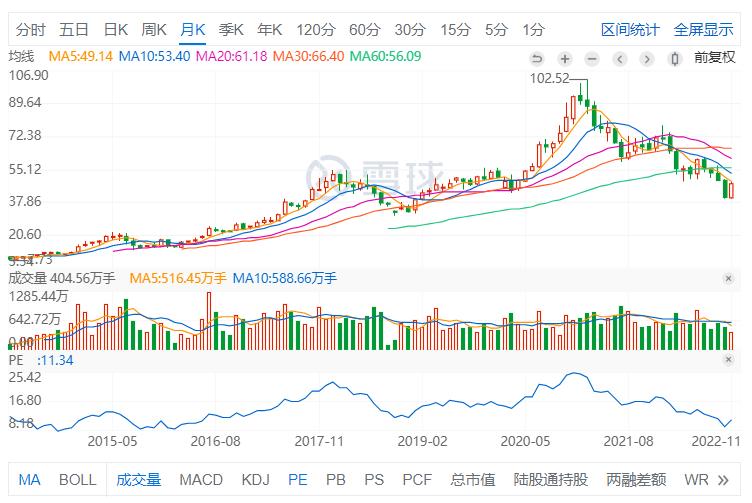
Task: Click the candlestick style icon
Action: [x=677, y=58]
